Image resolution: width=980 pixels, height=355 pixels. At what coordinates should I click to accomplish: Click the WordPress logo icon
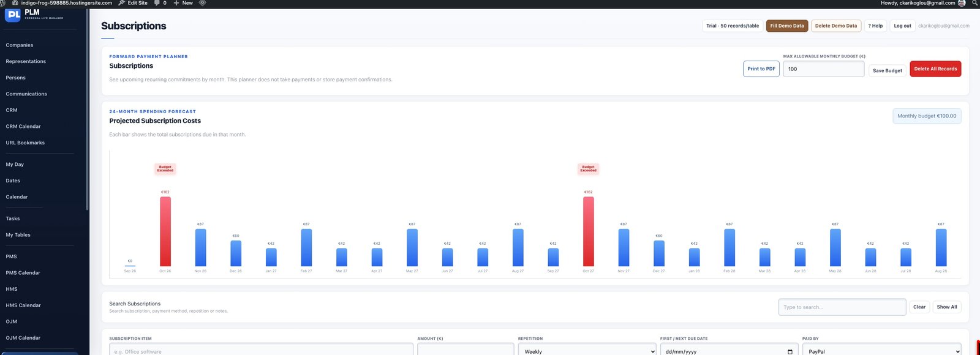[2, 3]
